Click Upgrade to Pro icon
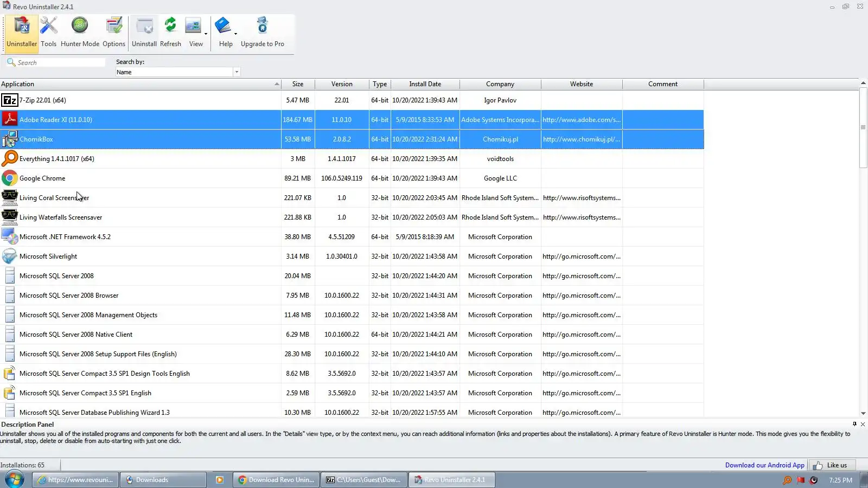The width and height of the screenshot is (868, 488). [x=263, y=33]
